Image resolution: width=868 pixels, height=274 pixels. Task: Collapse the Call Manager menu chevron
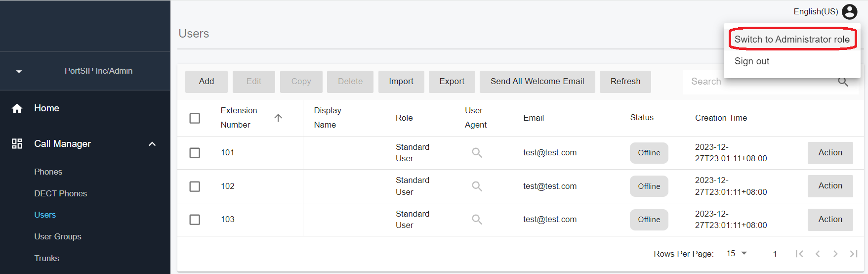152,144
